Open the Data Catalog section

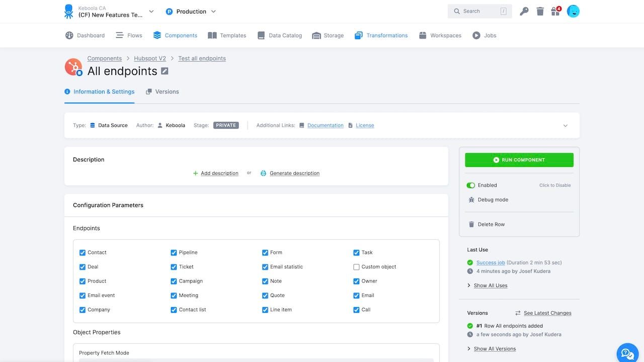(280, 35)
